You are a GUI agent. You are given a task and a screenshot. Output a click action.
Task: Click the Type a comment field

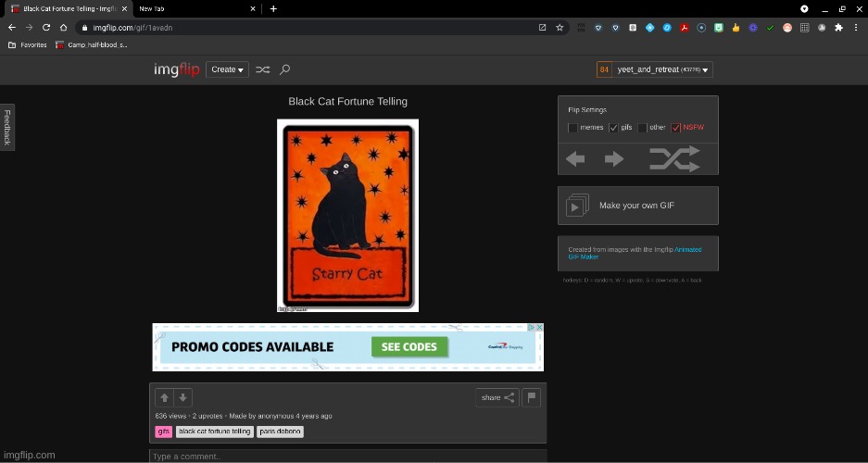click(347, 457)
